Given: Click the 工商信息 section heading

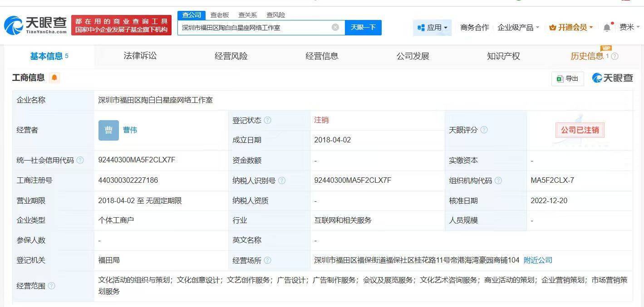Looking at the screenshot, I should click(x=28, y=78).
